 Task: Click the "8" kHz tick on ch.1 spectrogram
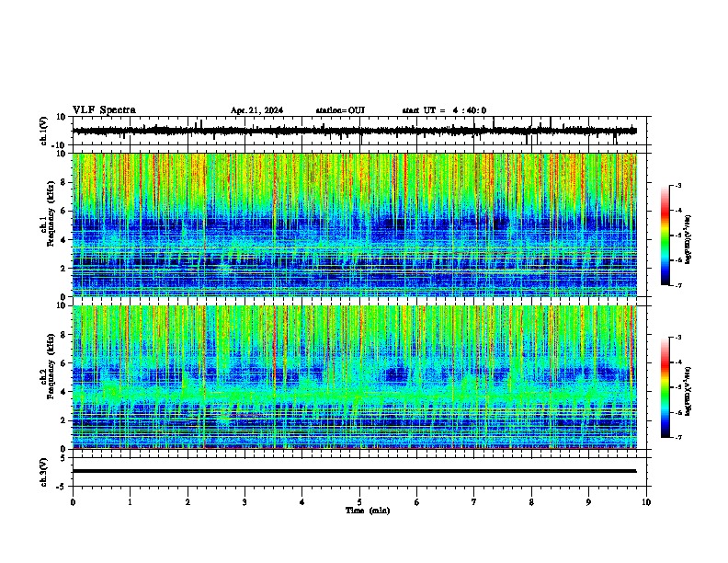(x=64, y=182)
